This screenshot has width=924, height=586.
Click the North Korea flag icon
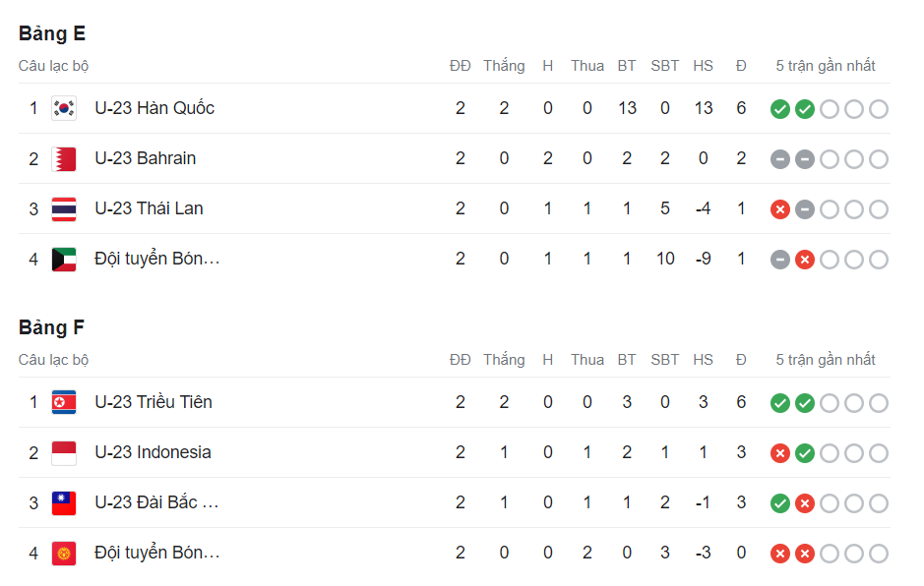coord(64,402)
